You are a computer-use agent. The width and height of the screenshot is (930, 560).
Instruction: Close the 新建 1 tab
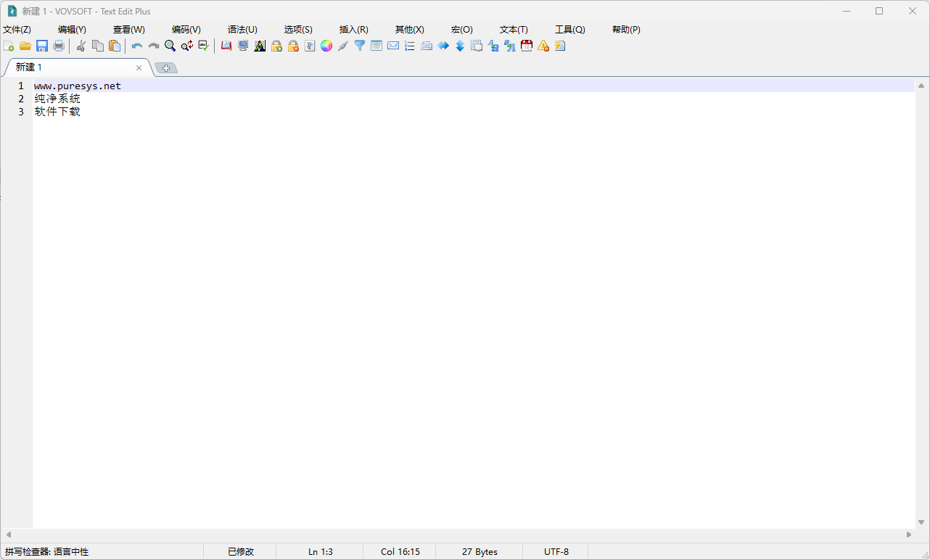pyautogui.click(x=138, y=67)
